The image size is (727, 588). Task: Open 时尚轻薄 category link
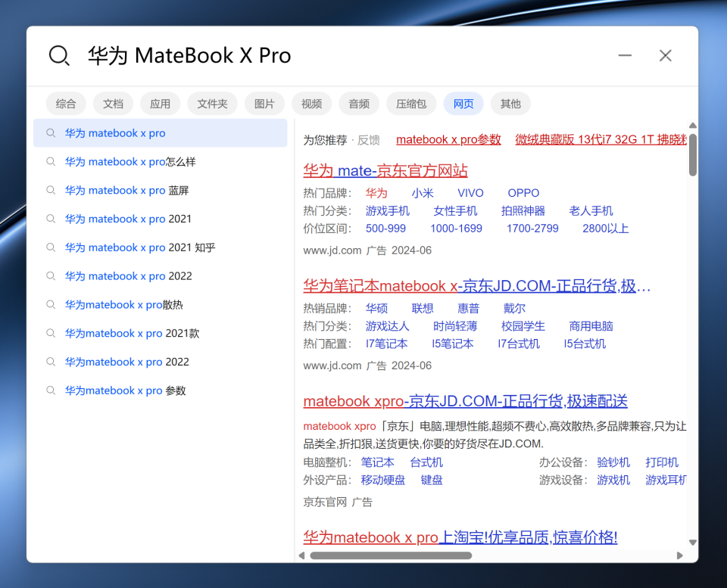pos(455,326)
